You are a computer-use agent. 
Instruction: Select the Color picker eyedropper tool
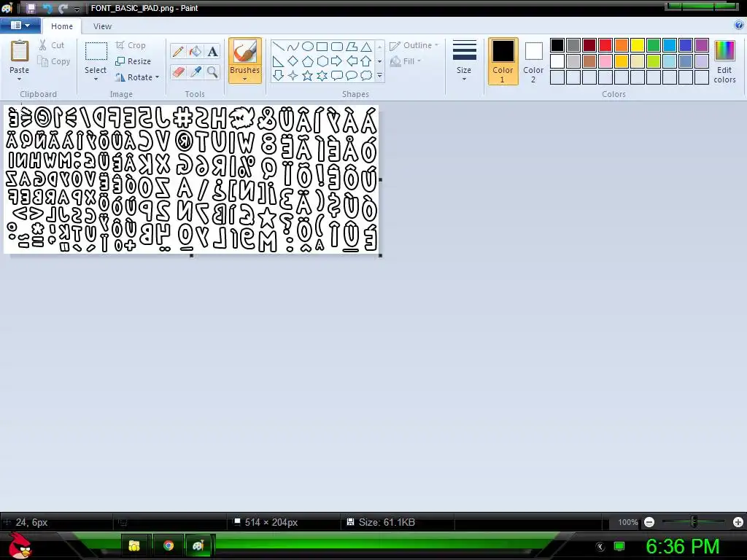click(x=196, y=72)
